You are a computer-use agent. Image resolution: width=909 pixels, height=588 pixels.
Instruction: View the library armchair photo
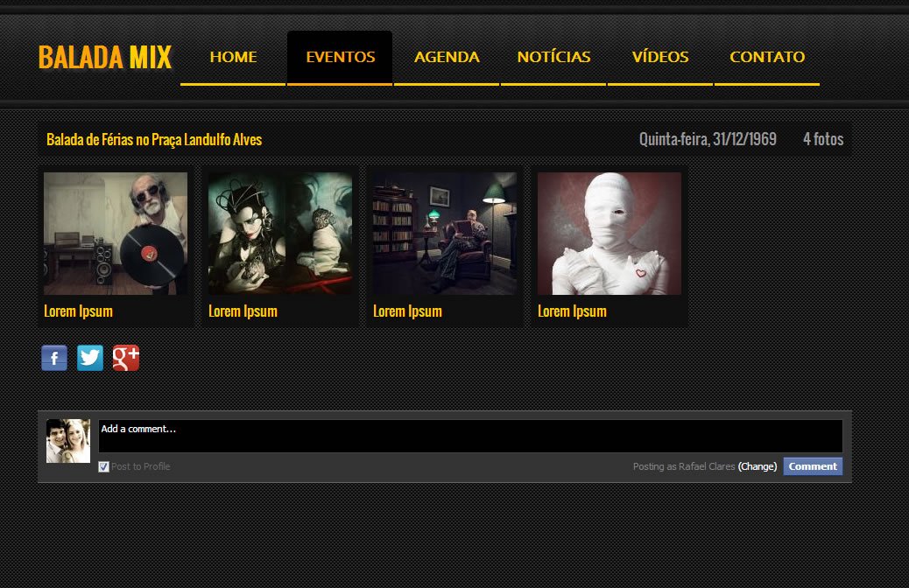point(445,234)
